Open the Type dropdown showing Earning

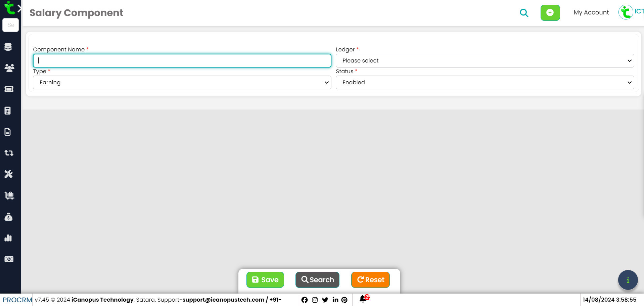point(182,83)
